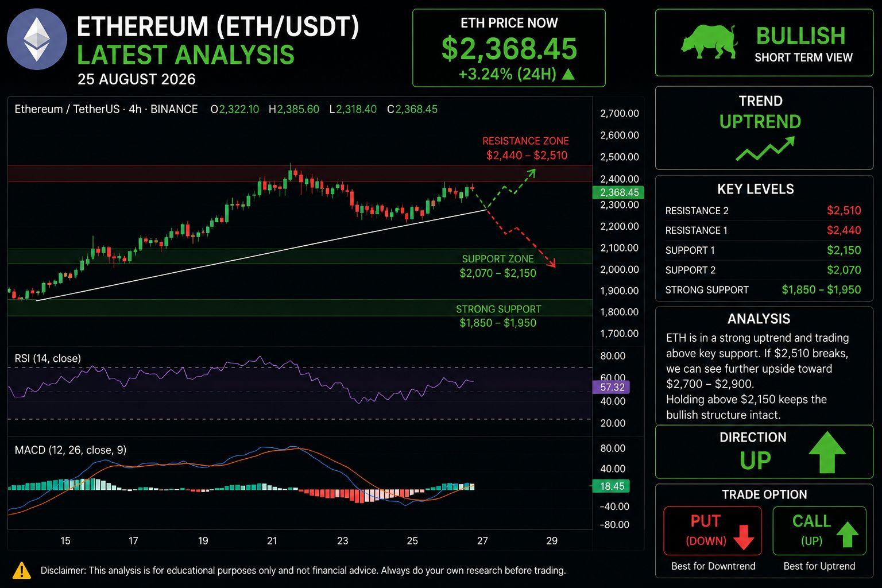Click the "SUPPORT ZONE" label on the chart

pyautogui.click(x=498, y=259)
